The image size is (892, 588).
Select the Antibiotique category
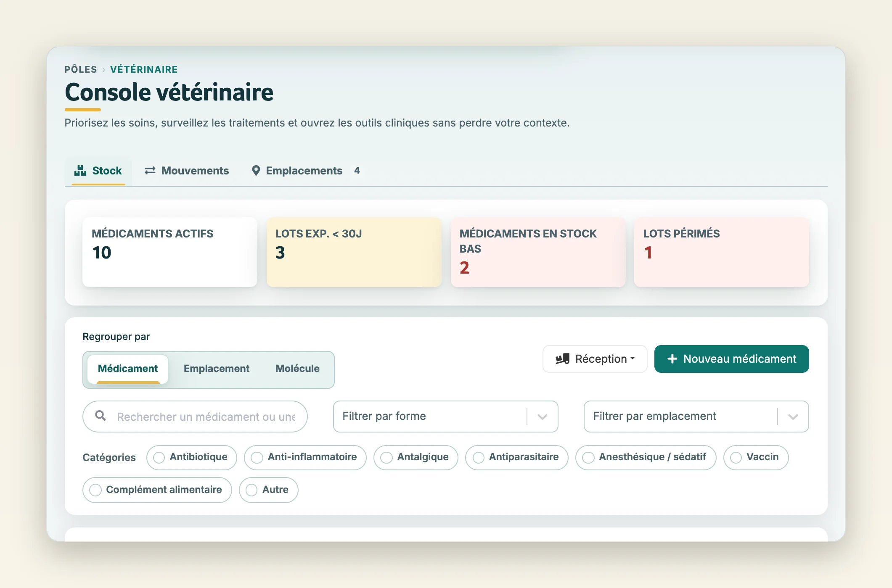click(x=192, y=457)
